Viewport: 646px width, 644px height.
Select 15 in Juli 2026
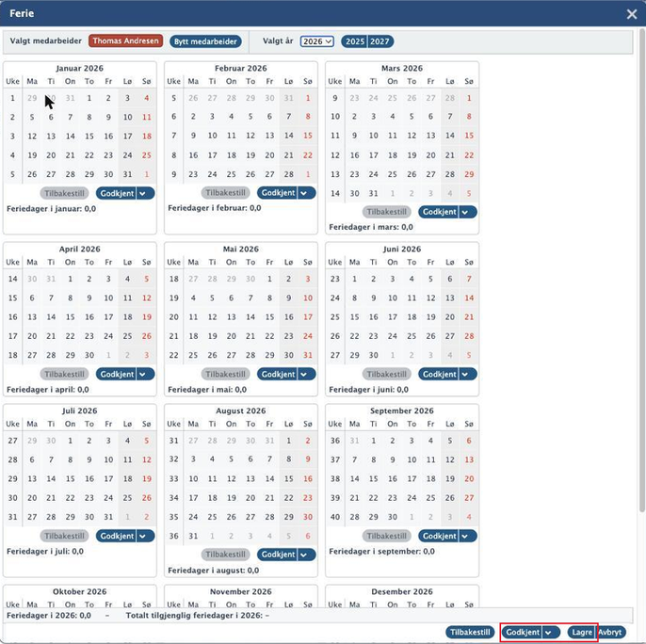click(x=71, y=479)
